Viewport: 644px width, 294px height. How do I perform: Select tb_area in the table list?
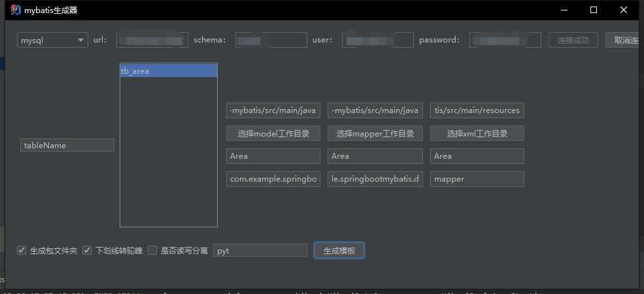169,71
